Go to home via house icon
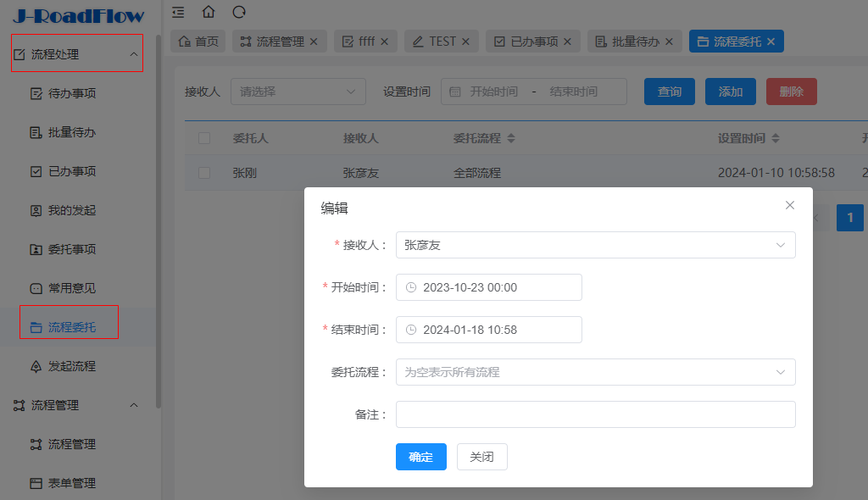The image size is (868, 500). click(209, 12)
